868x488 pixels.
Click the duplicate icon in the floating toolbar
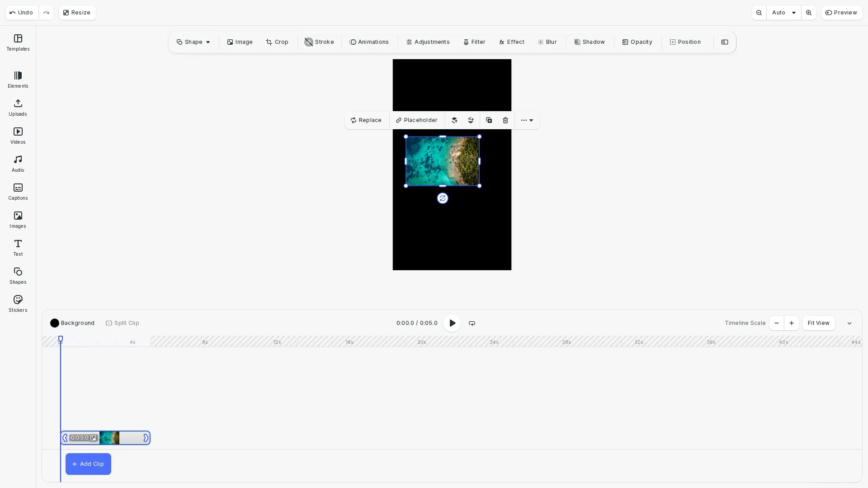click(488, 120)
